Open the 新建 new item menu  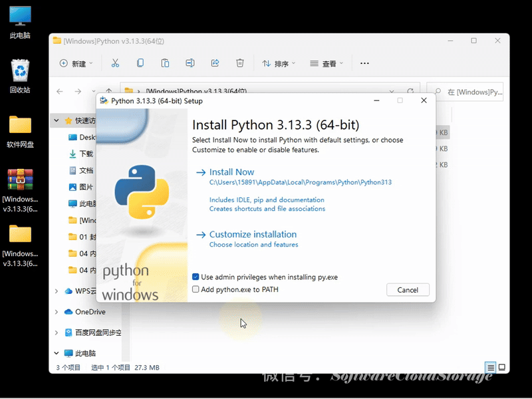tap(76, 64)
